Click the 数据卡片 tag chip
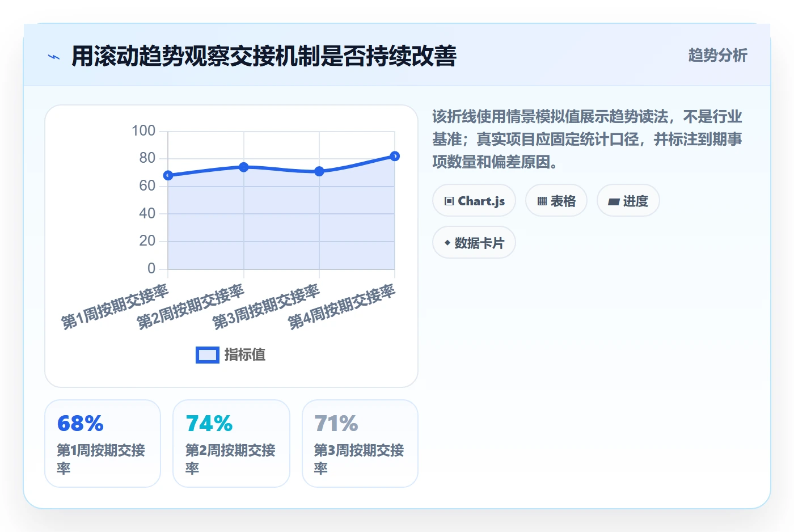794x532 pixels. point(474,243)
